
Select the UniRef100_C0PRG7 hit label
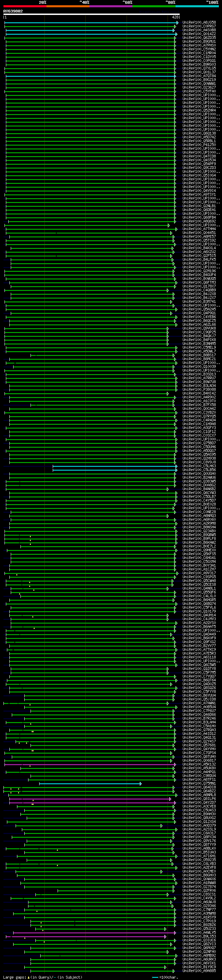pos(199,26)
